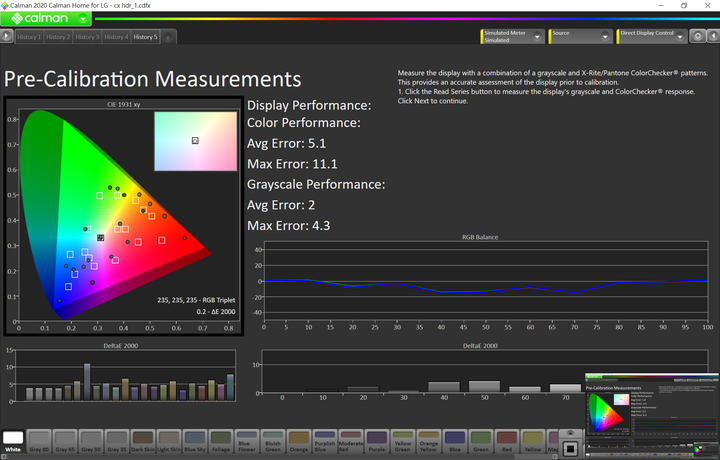Click the 'Max Error: 11.1' text
The width and height of the screenshot is (720, 460).
point(292,164)
